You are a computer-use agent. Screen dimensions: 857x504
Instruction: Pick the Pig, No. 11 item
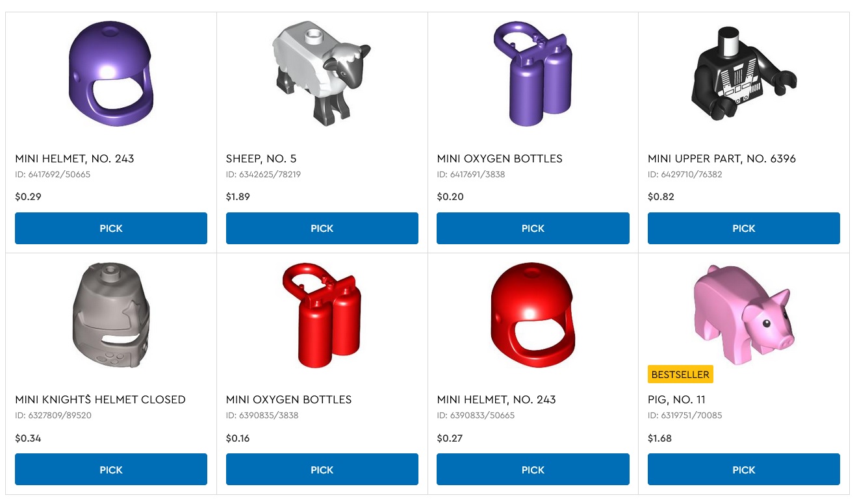click(744, 470)
